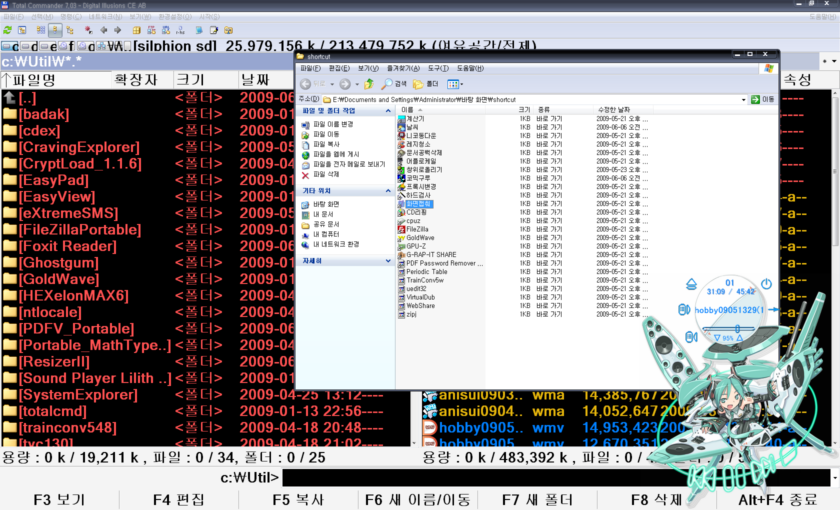
Task: Click Alt+F4 종료 button
Action: click(x=777, y=500)
